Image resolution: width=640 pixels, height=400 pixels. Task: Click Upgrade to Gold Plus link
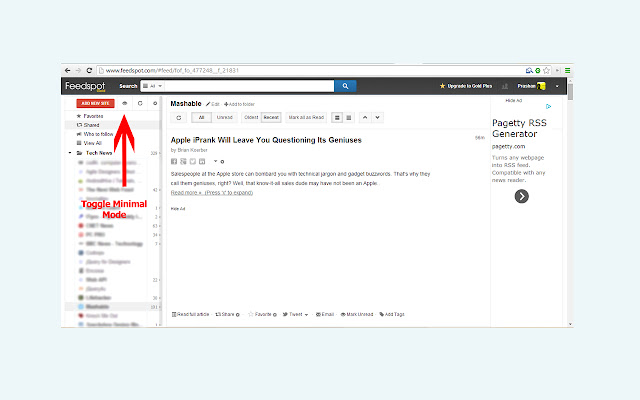[x=466, y=86]
